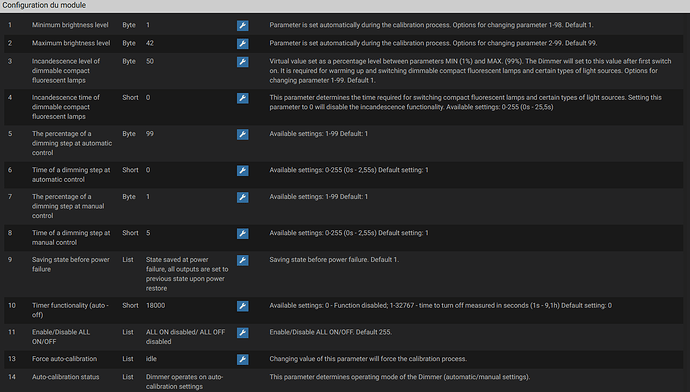Click the idle value for Force auto-calibration

pos(151,359)
